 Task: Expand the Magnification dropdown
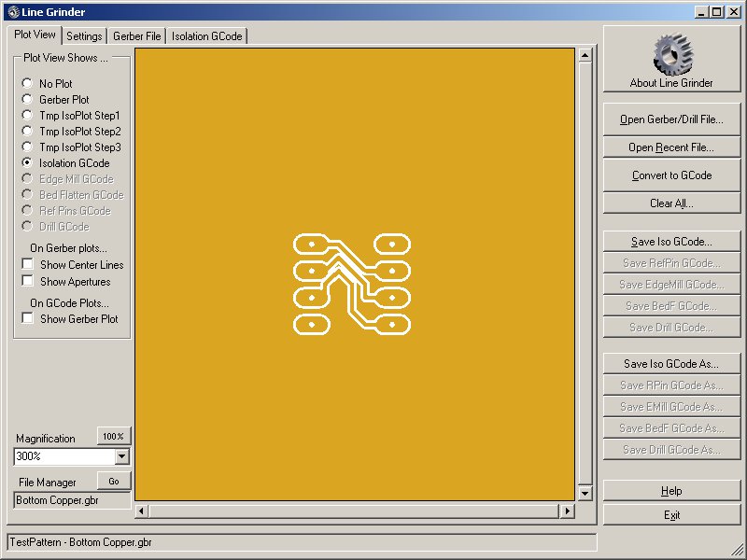click(121, 456)
